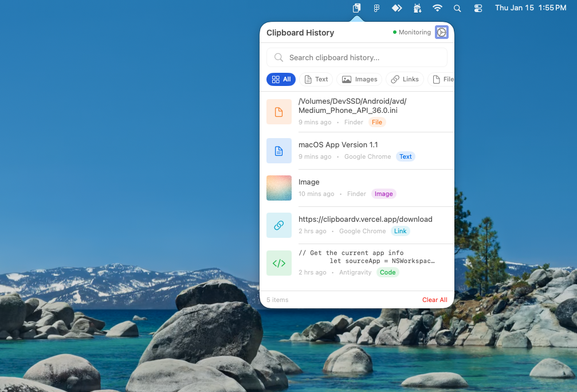Click the gradient image thumbnail from Finder
Image resolution: width=577 pixels, height=392 pixels.
(x=279, y=188)
